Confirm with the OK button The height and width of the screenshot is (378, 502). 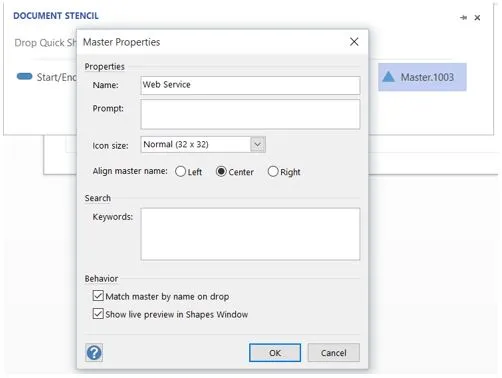[275, 353]
